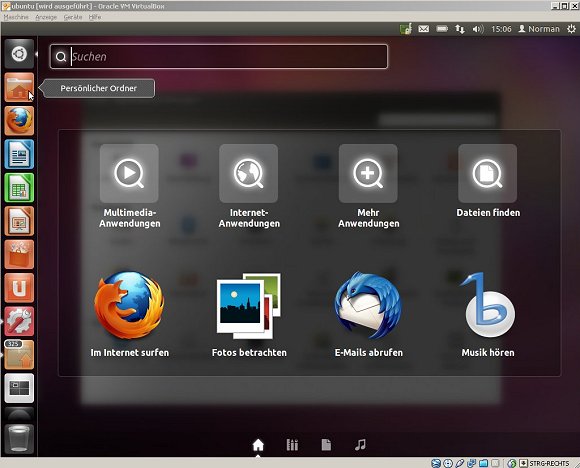Viewport: 580px width, 468px height.
Task: Launch Im Internet surfen Firefox shortcut
Action: [129, 314]
